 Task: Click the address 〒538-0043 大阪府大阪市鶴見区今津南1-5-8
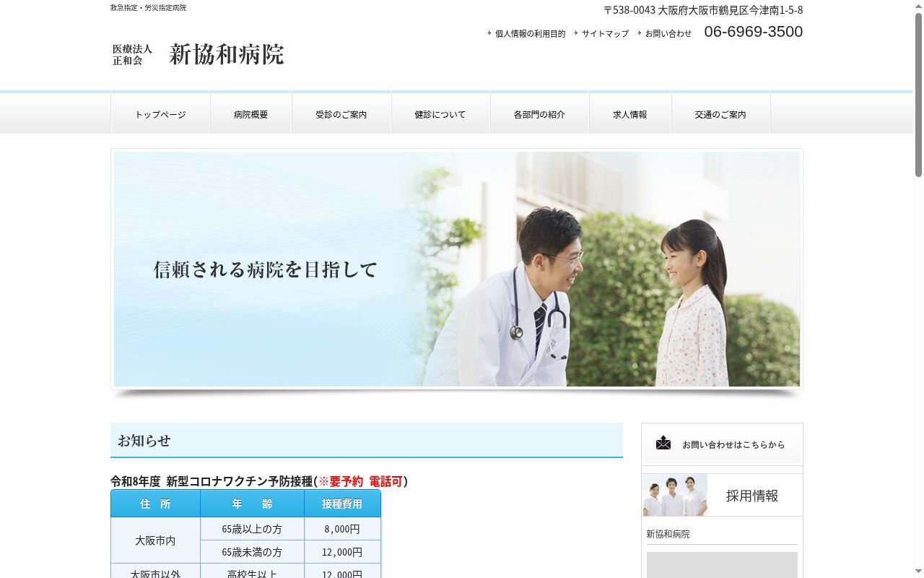tap(703, 10)
